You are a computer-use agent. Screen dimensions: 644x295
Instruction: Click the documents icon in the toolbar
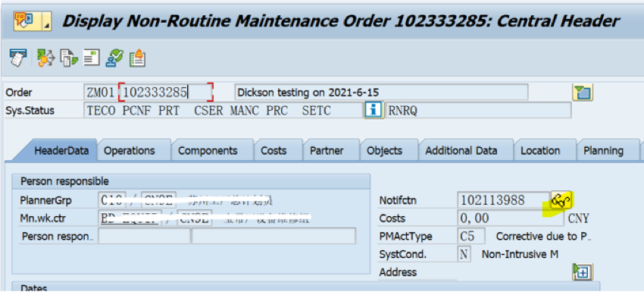click(68, 58)
